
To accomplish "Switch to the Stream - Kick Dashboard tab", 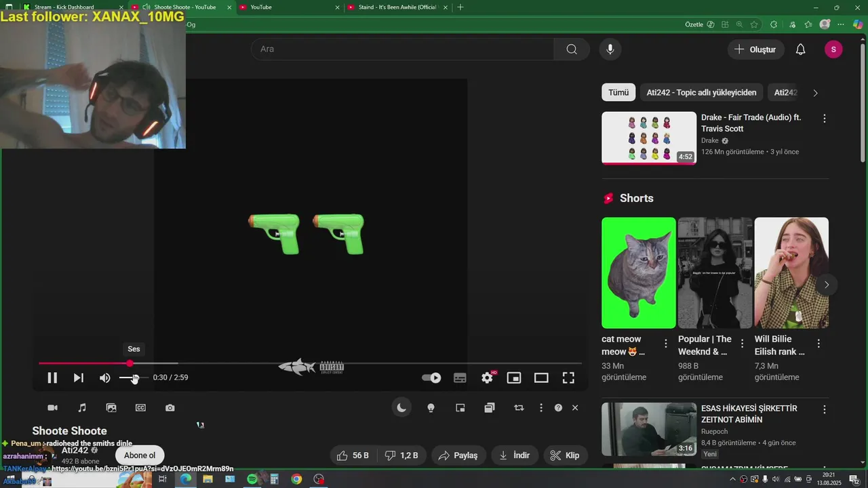I will pyautogui.click(x=72, y=7).
